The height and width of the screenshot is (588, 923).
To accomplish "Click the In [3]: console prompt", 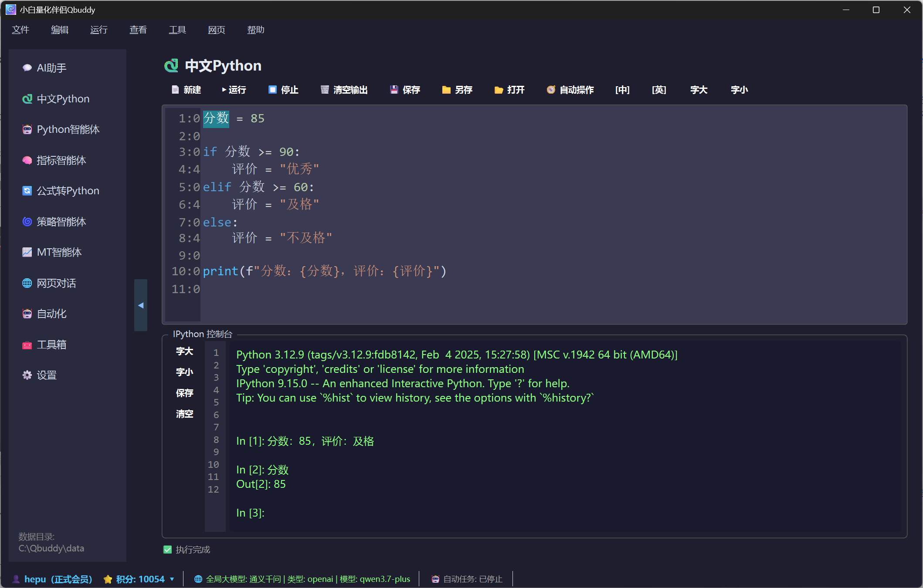I will [250, 513].
